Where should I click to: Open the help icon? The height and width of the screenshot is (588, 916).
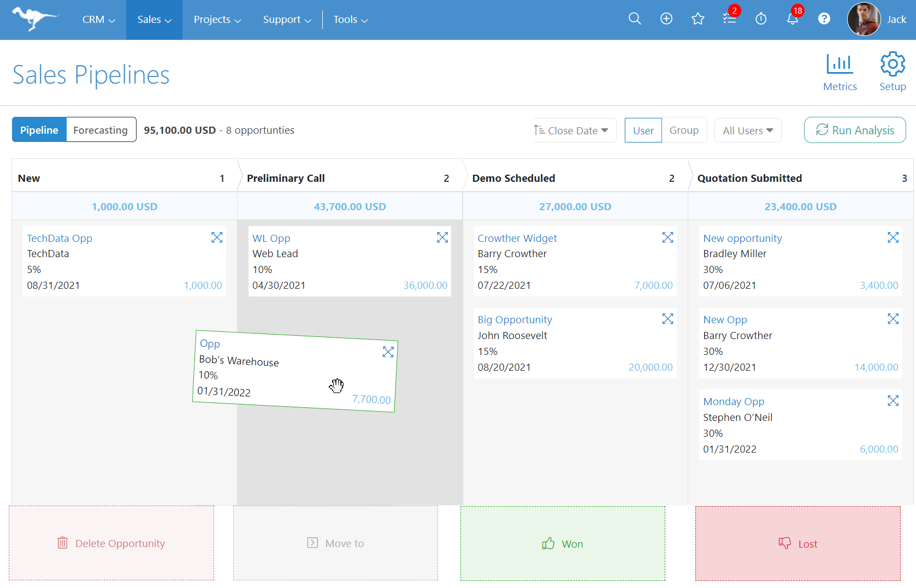(x=824, y=19)
